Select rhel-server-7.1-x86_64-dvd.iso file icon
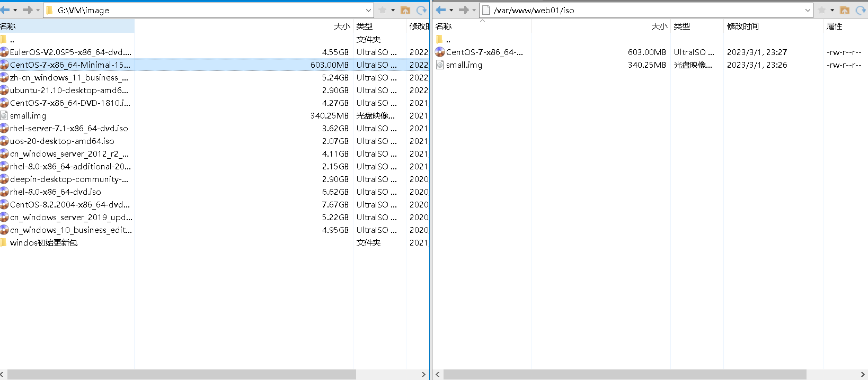 point(4,128)
